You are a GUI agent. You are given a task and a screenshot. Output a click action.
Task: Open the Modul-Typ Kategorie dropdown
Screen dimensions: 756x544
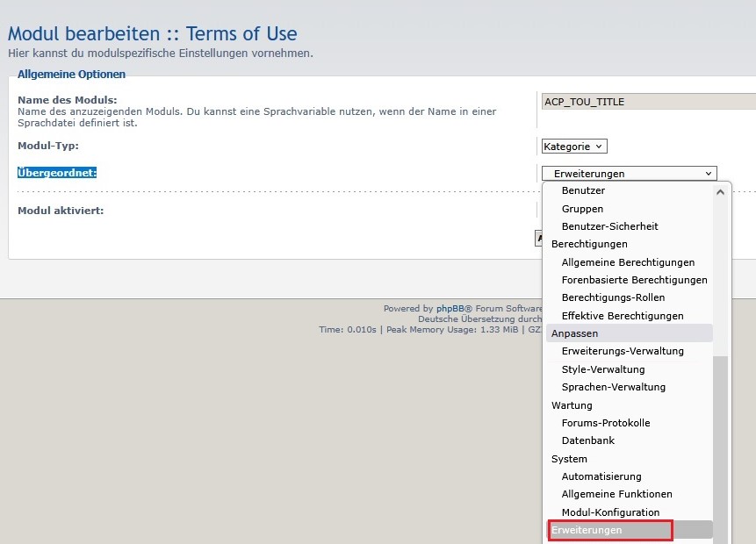point(574,147)
